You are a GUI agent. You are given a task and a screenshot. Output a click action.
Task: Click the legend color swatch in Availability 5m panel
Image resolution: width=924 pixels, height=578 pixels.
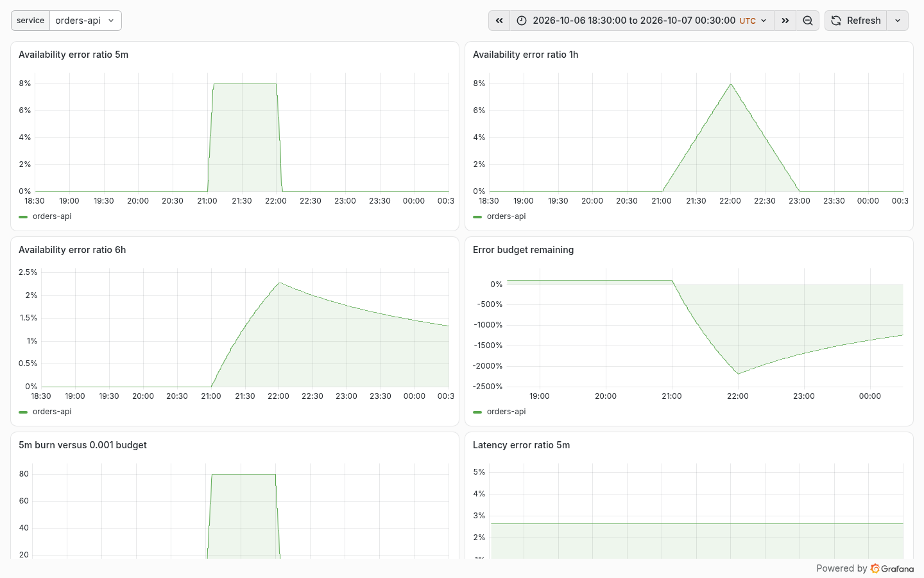pyautogui.click(x=24, y=217)
